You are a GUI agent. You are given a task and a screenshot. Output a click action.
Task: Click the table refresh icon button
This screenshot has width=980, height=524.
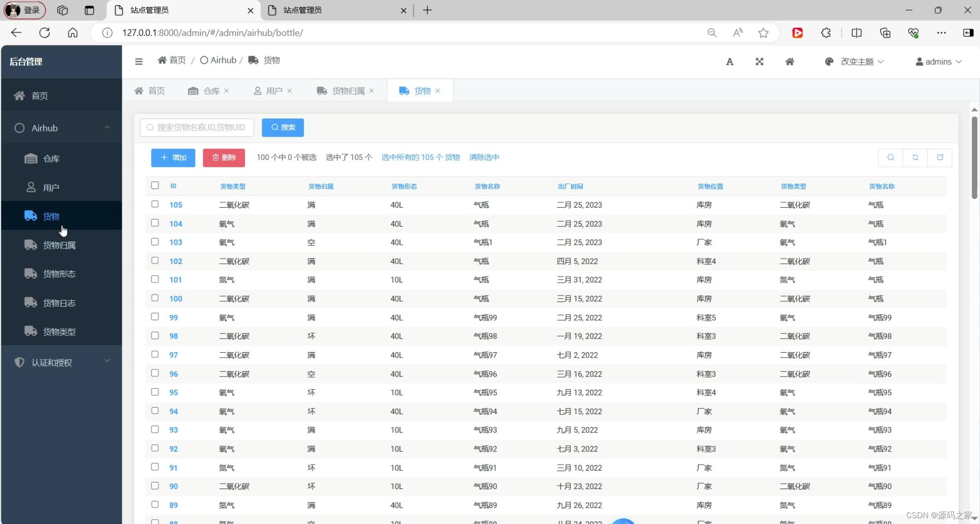915,157
